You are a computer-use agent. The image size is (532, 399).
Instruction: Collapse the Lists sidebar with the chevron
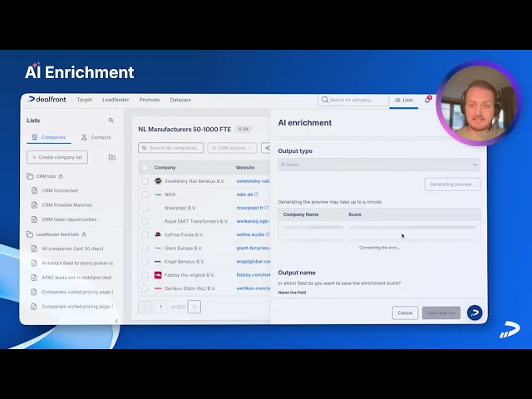[x=116, y=321]
